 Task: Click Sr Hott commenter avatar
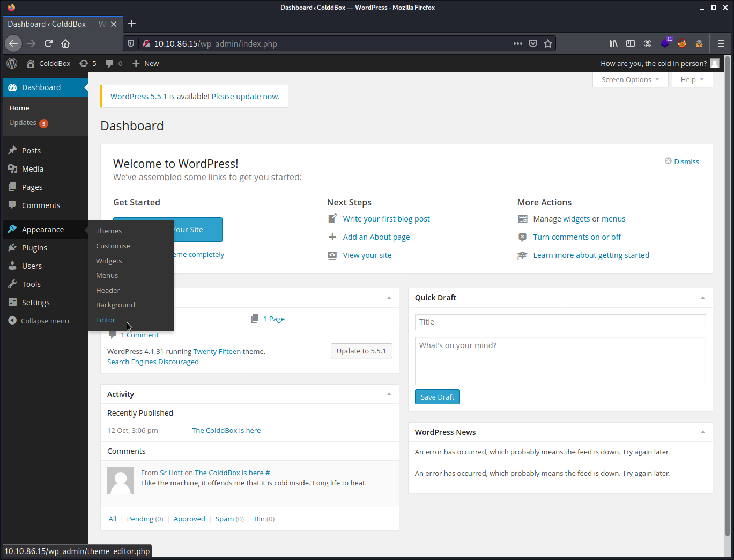click(x=121, y=481)
